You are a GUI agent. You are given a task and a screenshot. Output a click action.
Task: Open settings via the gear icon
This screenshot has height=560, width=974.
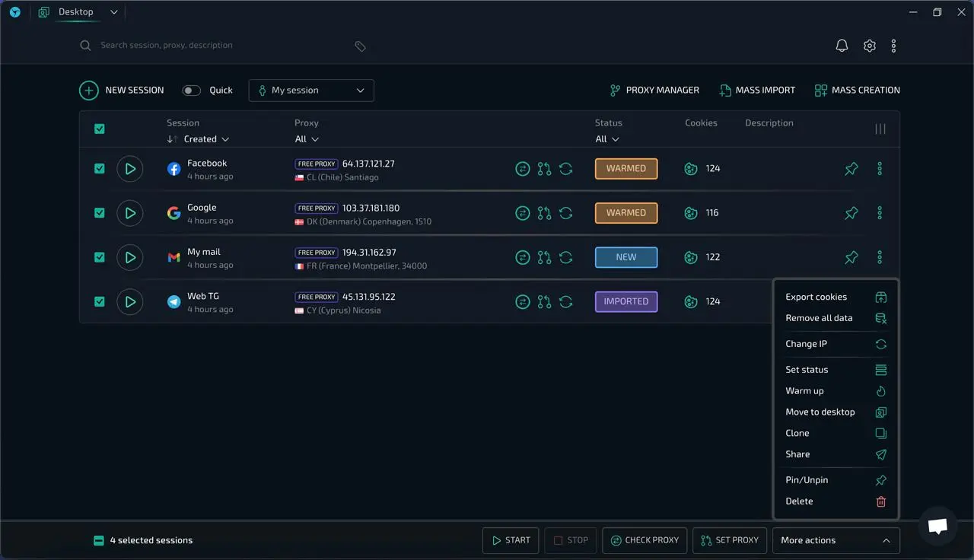click(869, 46)
